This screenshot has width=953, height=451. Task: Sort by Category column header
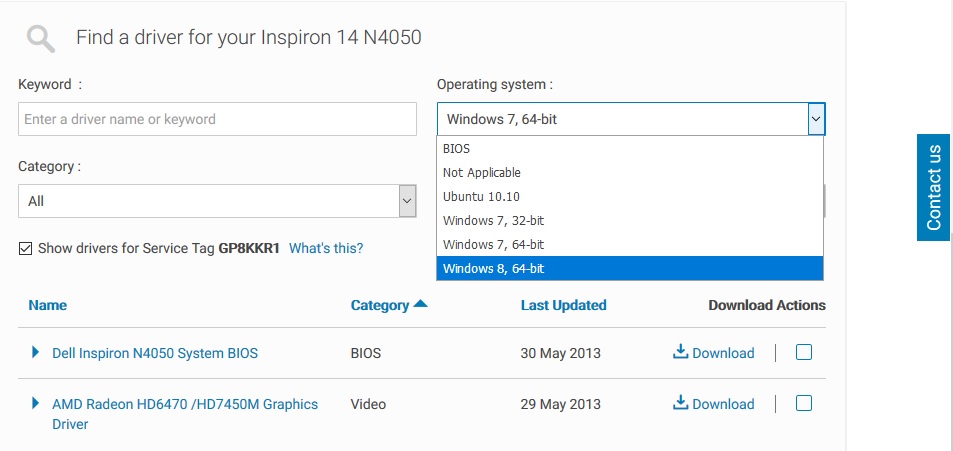click(x=380, y=305)
